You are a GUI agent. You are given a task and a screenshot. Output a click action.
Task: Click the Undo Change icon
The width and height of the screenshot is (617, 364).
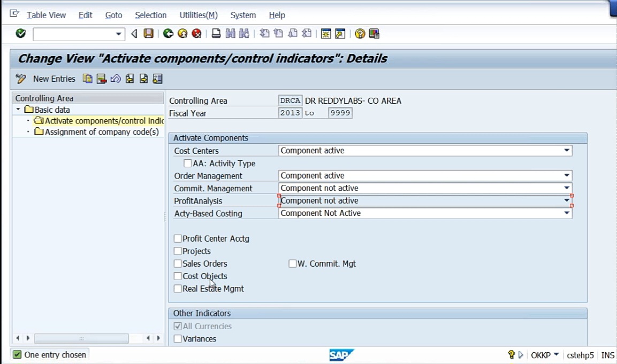[x=115, y=79]
